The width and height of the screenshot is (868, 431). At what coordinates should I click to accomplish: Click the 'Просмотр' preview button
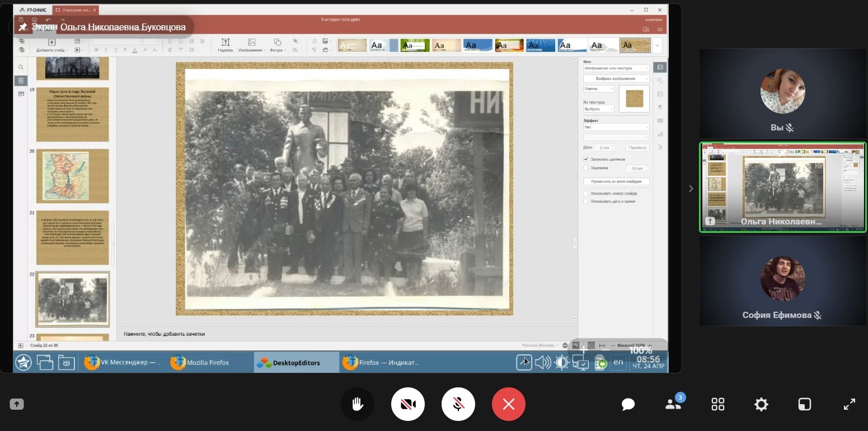637,148
